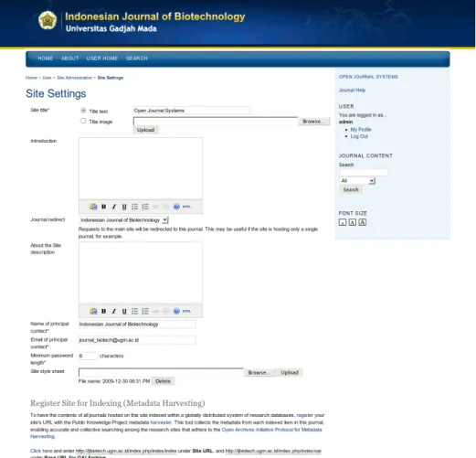This screenshot has height=458, width=476.
Task: Open USER HOME in the navigation bar
Action: coord(102,59)
